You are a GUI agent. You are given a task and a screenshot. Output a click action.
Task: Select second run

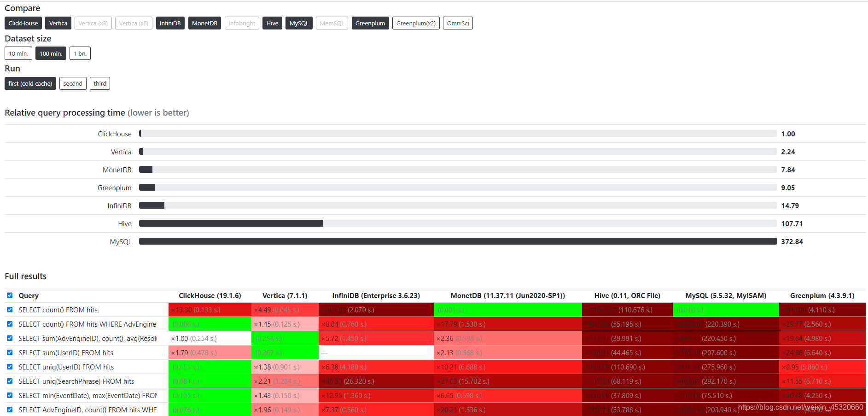[x=73, y=83]
